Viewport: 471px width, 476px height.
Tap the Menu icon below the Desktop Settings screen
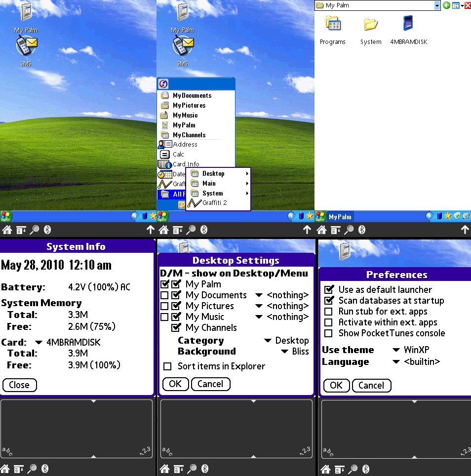(x=178, y=470)
